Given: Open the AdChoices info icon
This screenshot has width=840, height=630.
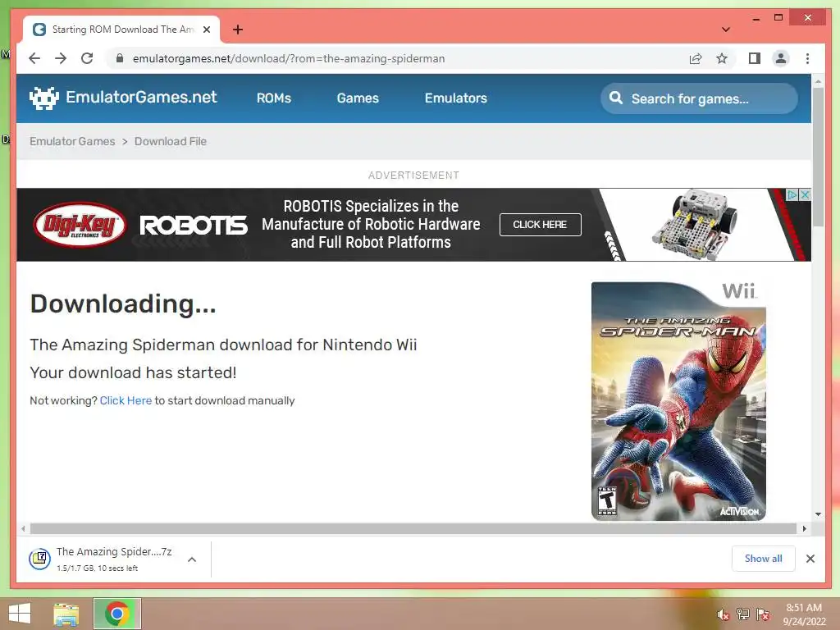Looking at the screenshot, I should coord(792,194).
